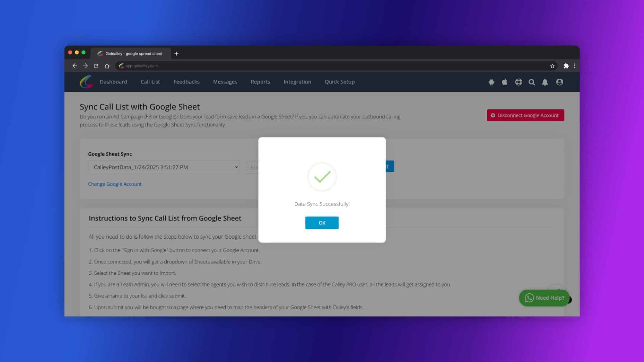This screenshot has height=362, width=644.
Task: Expand the browser settings three-dot menu
Action: 575,66
